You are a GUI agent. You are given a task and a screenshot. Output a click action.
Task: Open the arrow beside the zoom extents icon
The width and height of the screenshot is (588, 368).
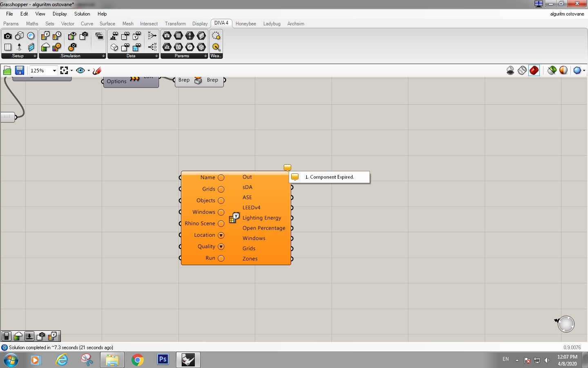tap(71, 71)
